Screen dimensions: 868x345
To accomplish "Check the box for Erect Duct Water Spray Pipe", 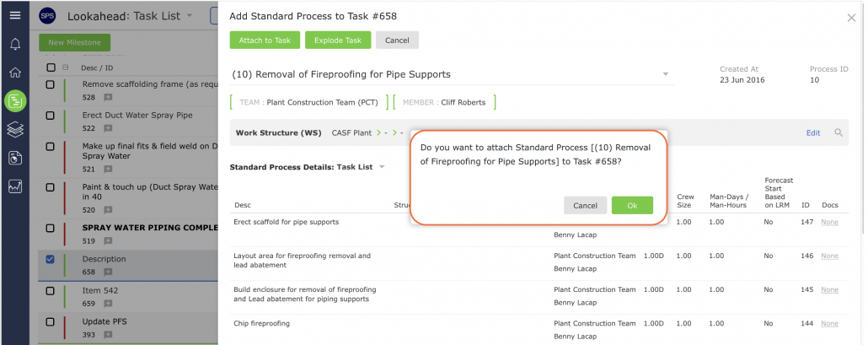I will pos(51,116).
